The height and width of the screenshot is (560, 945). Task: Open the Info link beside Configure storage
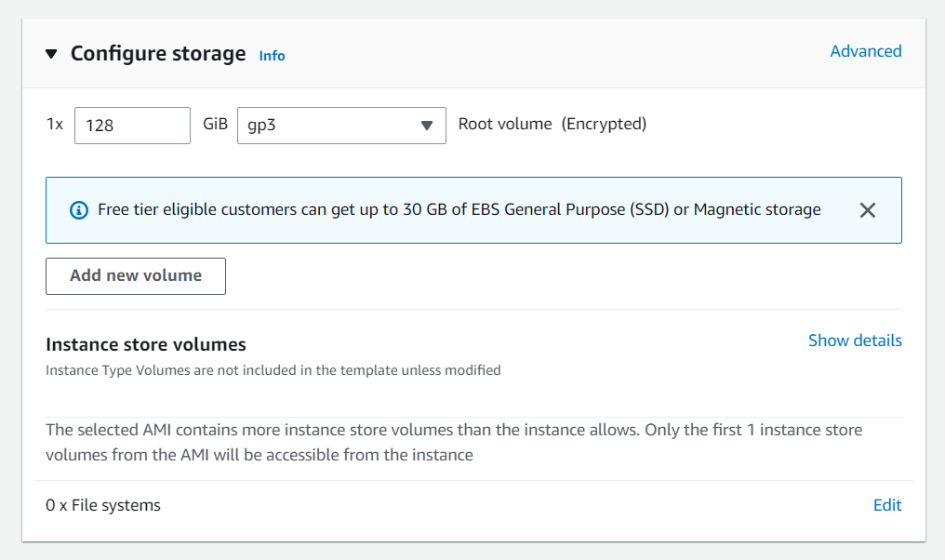(x=272, y=56)
